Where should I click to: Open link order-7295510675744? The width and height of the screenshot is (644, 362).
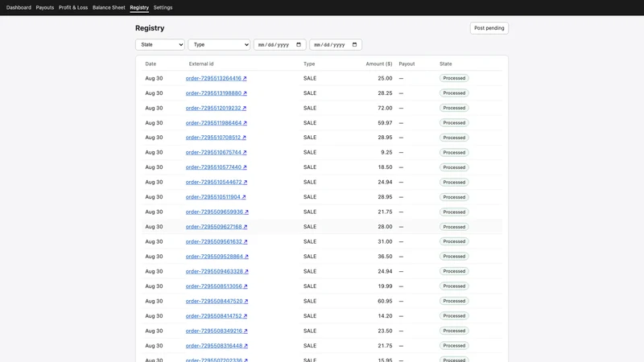pos(216,152)
